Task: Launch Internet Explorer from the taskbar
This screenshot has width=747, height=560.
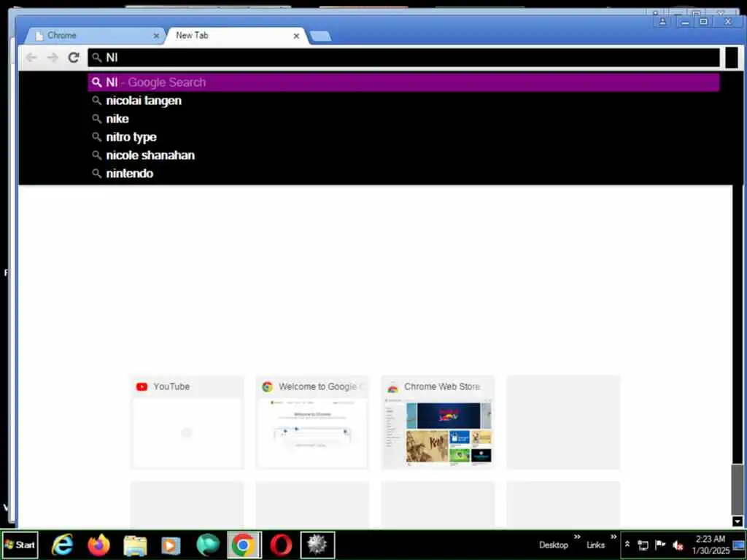Action: [63, 545]
